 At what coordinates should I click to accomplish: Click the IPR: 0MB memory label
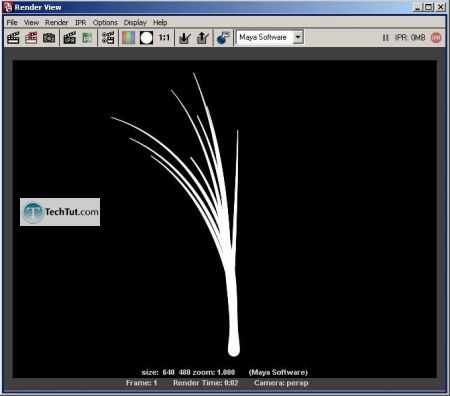[x=410, y=38]
